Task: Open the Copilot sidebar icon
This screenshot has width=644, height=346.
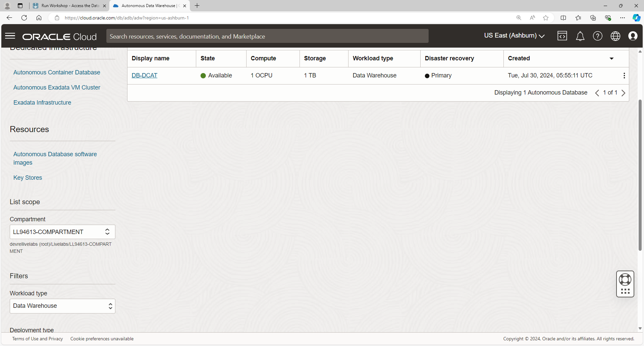Action: (x=636, y=18)
